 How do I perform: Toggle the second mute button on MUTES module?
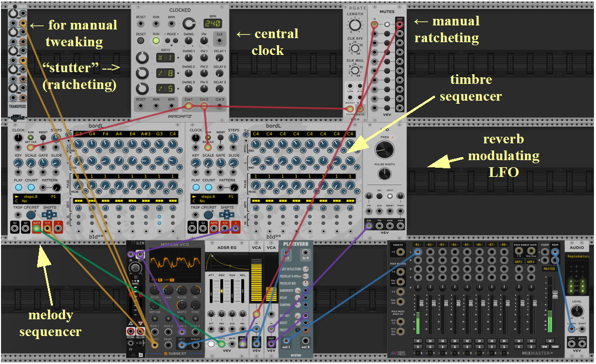point(387,34)
